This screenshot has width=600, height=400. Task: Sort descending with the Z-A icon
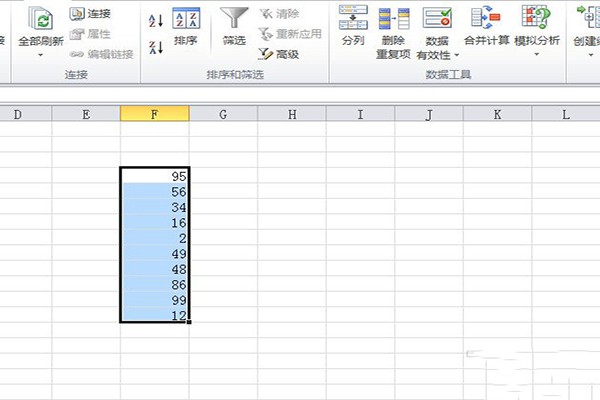coord(156,47)
